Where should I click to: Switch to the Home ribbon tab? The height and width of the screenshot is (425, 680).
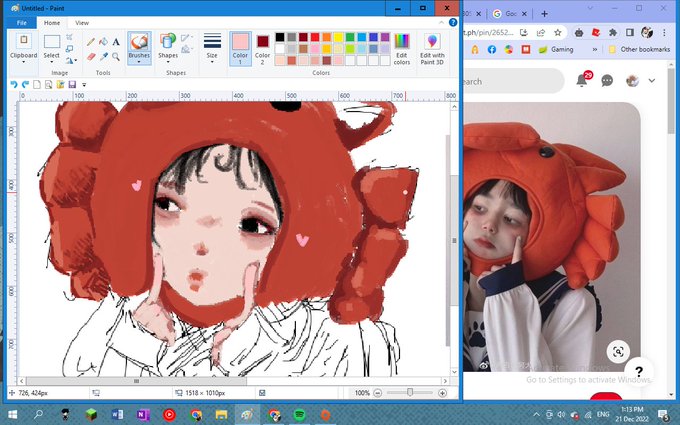pos(52,23)
